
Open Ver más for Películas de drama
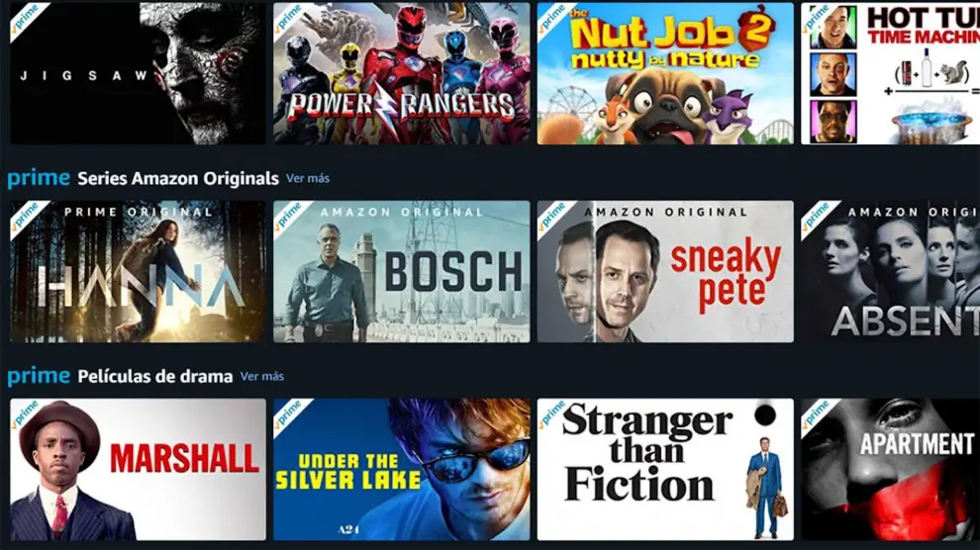(262, 377)
